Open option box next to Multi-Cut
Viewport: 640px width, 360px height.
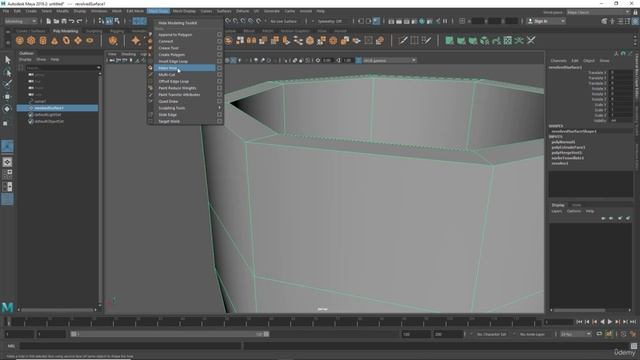(220, 75)
